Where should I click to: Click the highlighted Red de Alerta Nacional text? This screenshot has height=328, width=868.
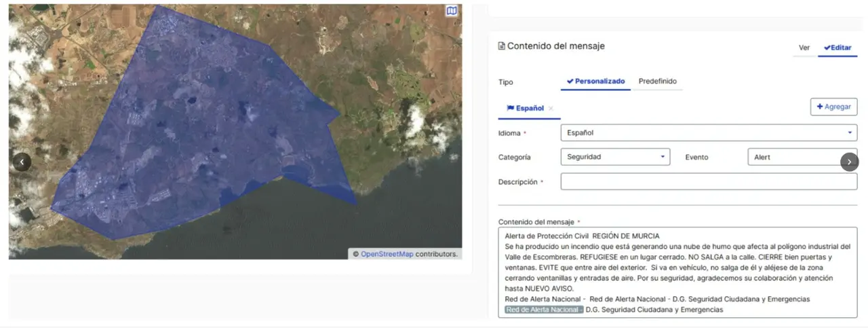[545, 310]
